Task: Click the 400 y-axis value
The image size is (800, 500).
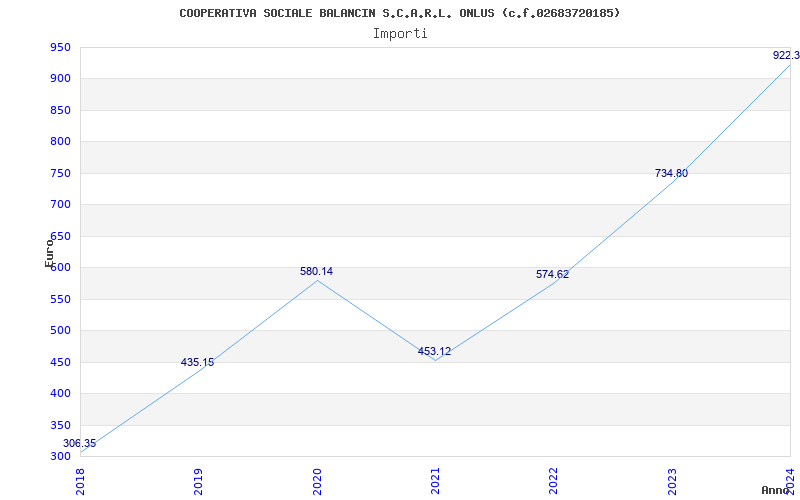Action: [x=60, y=393]
